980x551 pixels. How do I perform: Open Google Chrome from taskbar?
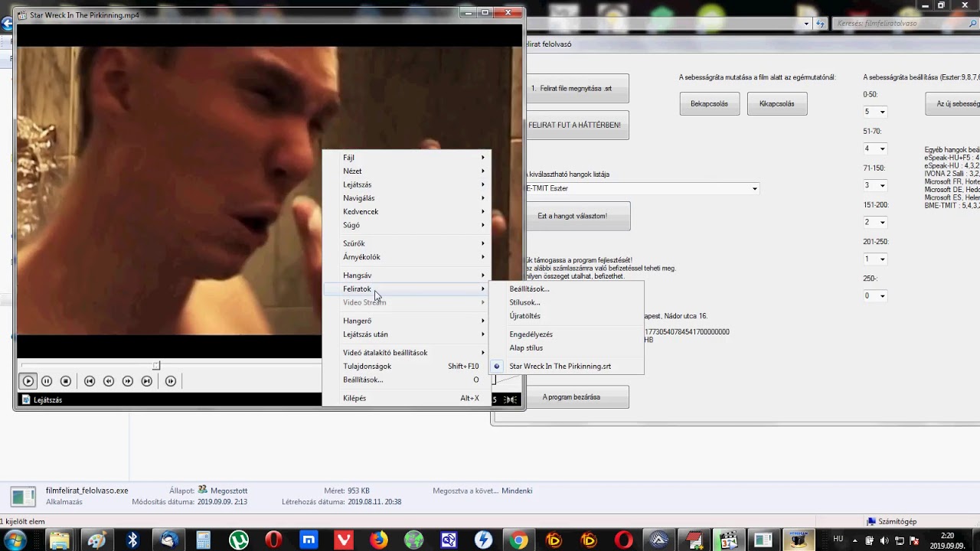[x=519, y=540]
